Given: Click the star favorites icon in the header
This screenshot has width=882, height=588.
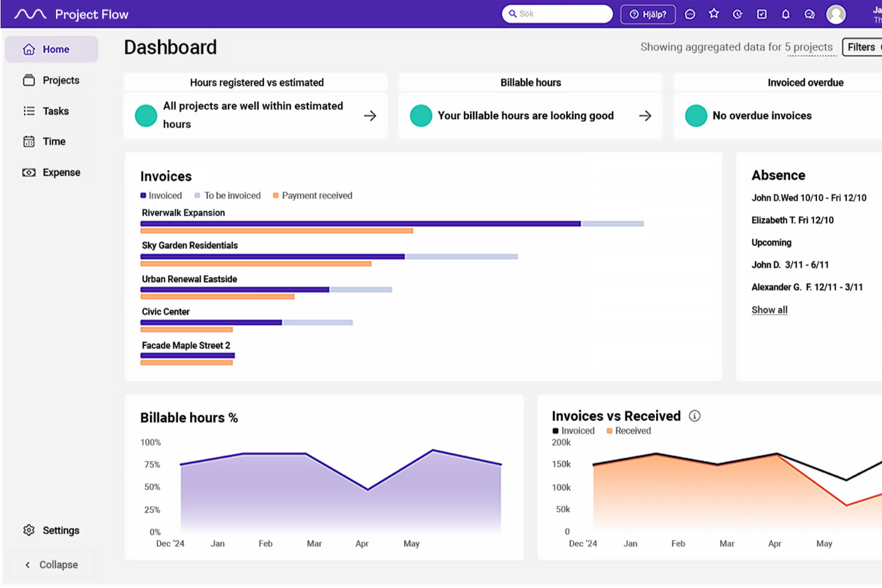Looking at the screenshot, I should coord(714,14).
